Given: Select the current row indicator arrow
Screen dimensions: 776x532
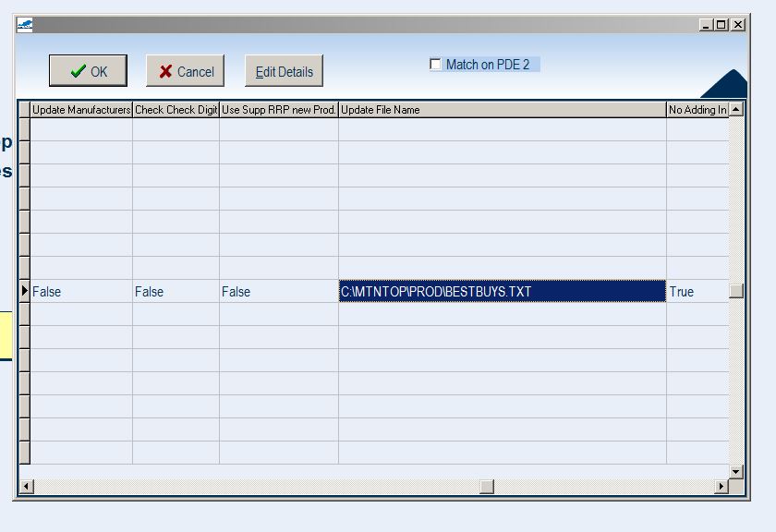Looking at the screenshot, I should pyautogui.click(x=24, y=291).
